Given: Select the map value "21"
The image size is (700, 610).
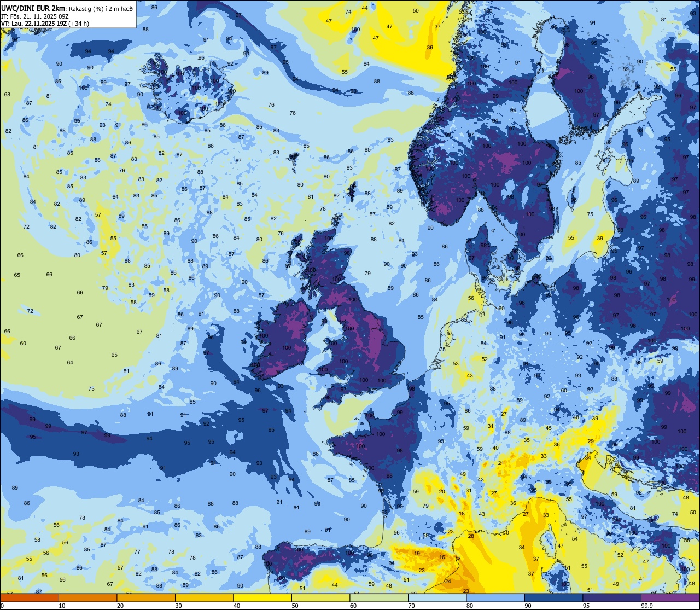Looking at the screenshot, I should tap(500, 463).
